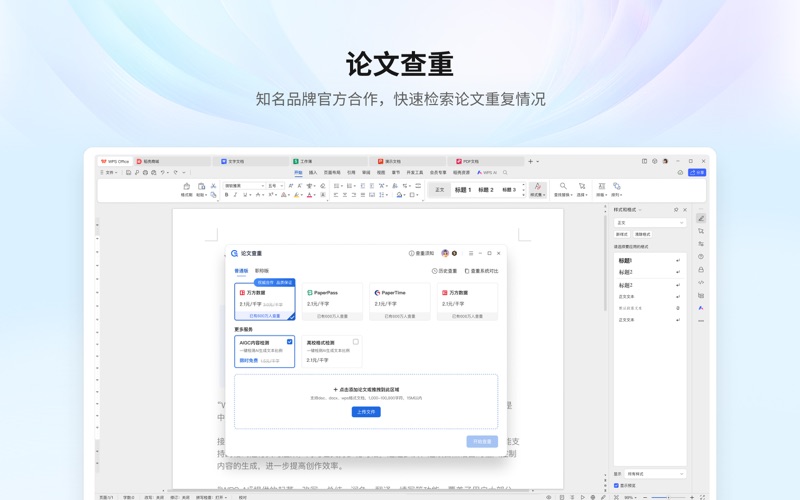Click the hamburger menu icon in plagiarism dialog

tap(470, 253)
